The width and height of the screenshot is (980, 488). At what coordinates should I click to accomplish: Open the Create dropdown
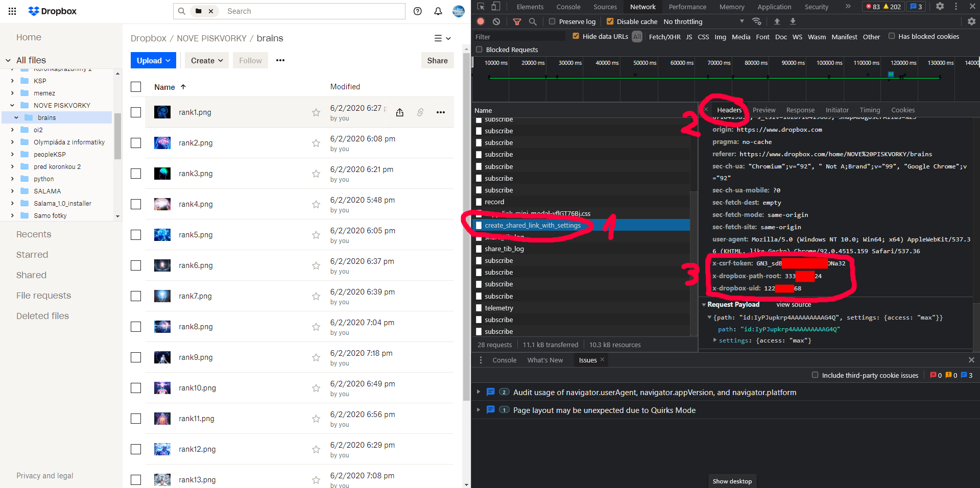click(x=207, y=60)
